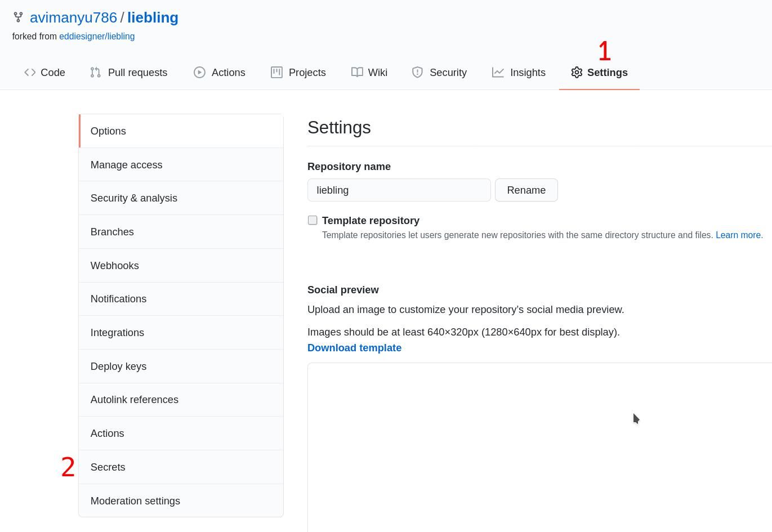The image size is (772, 532).
Task: Click the Projects board icon
Action: click(x=276, y=73)
